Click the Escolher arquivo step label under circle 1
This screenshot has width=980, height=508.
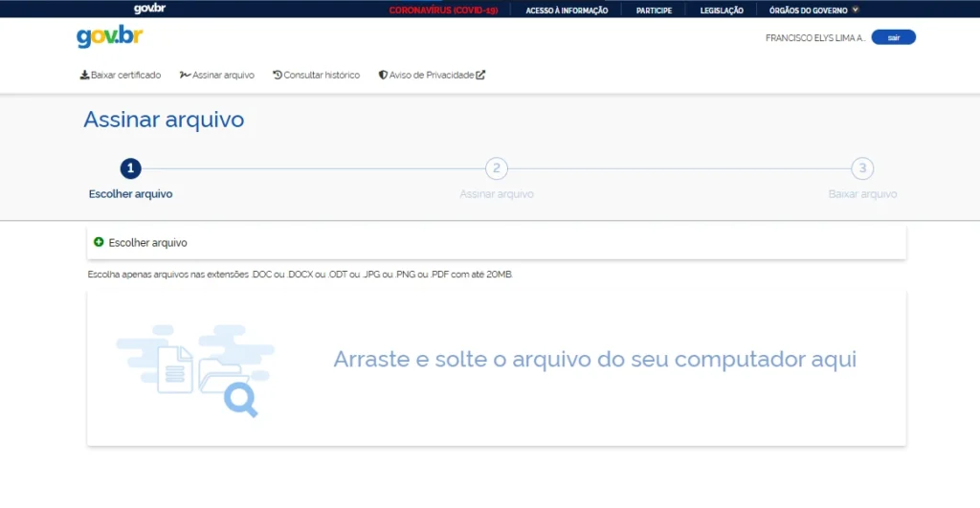click(x=130, y=194)
